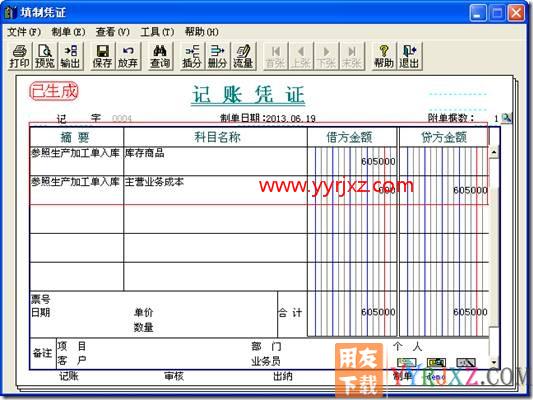
Task: Click the 已生成 red stamp
Action: [x=54, y=91]
